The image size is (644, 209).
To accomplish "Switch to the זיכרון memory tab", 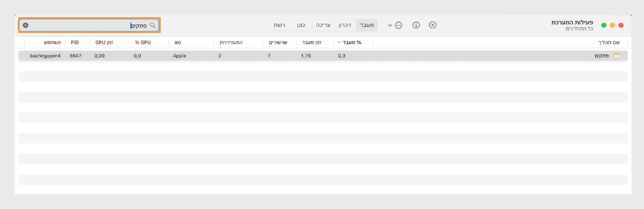I will (x=345, y=25).
